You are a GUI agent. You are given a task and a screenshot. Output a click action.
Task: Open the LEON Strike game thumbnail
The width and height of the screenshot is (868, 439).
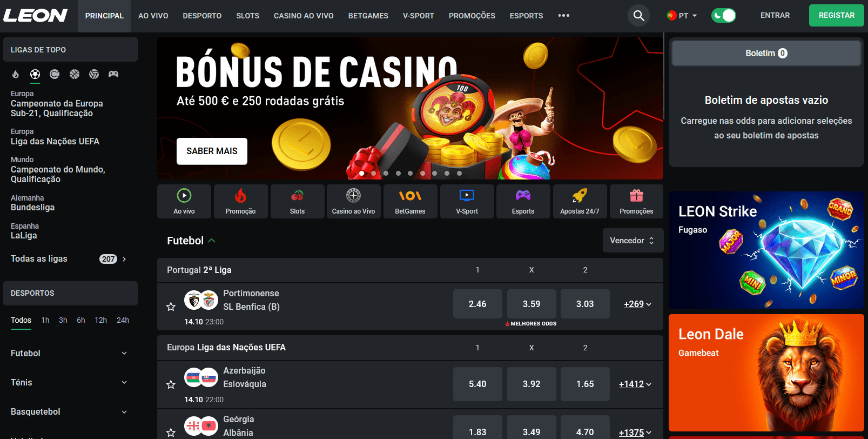tap(766, 250)
